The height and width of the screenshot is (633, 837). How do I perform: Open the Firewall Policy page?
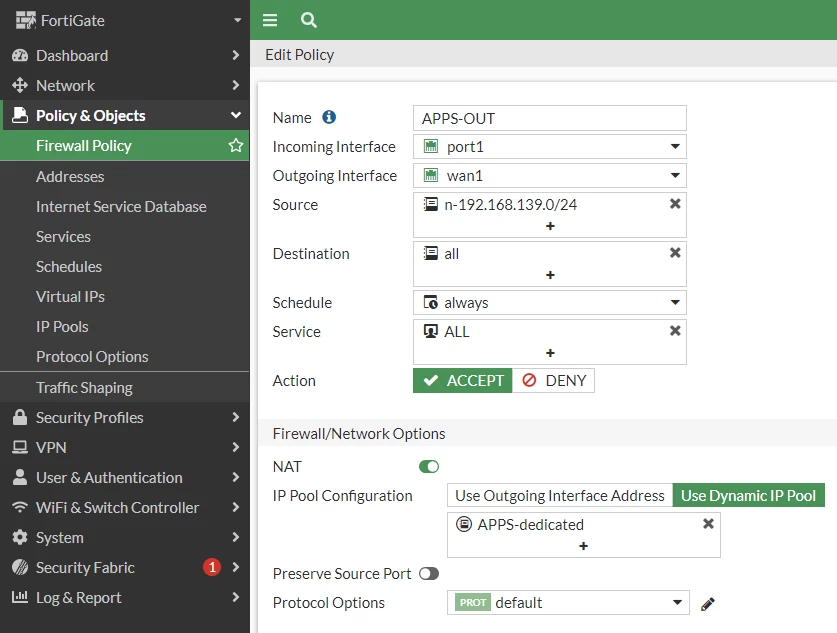click(125, 145)
